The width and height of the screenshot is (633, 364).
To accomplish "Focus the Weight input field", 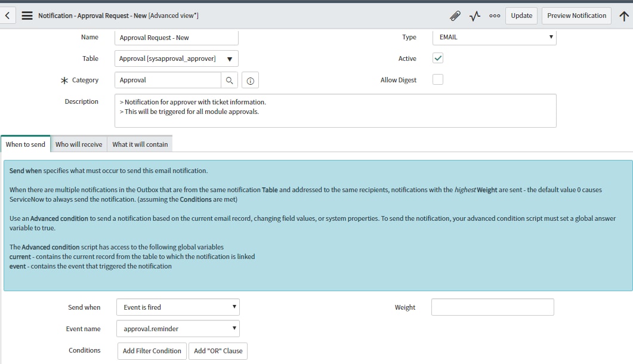I will point(493,307).
